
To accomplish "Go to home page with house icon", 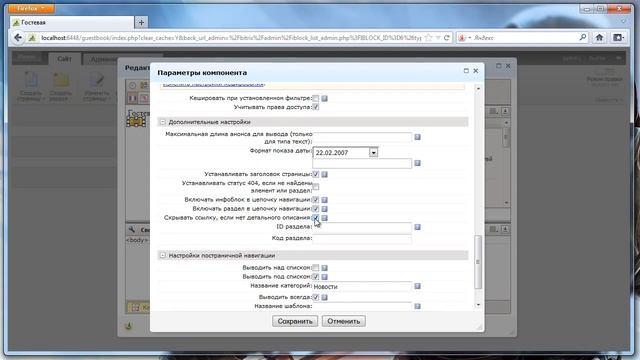I will (x=599, y=38).
